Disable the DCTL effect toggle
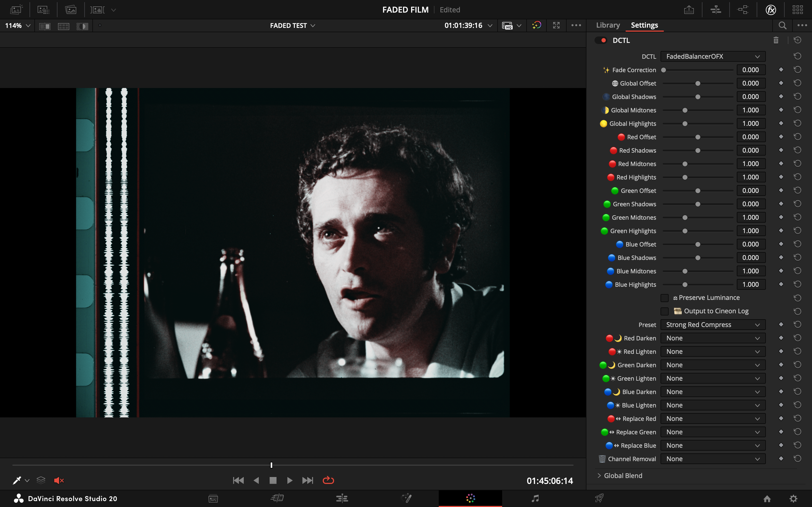Image resolution: width=812 pixels, height=507 pixels. coord(601,40)
